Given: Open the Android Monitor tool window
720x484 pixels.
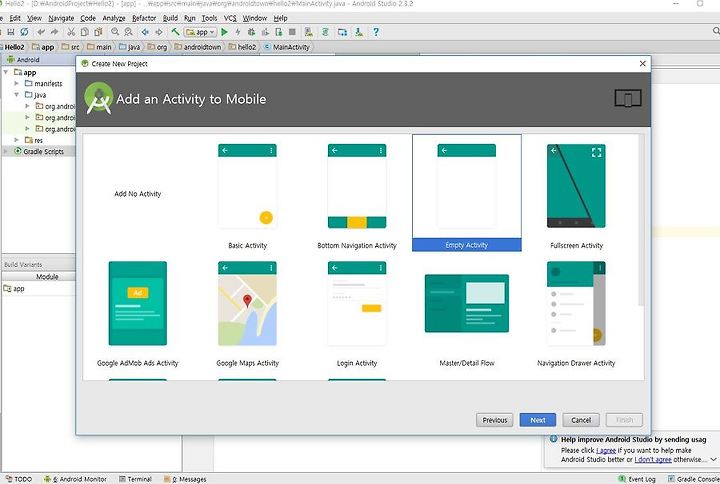Looking at the screenshot, I should click(75, 479).
